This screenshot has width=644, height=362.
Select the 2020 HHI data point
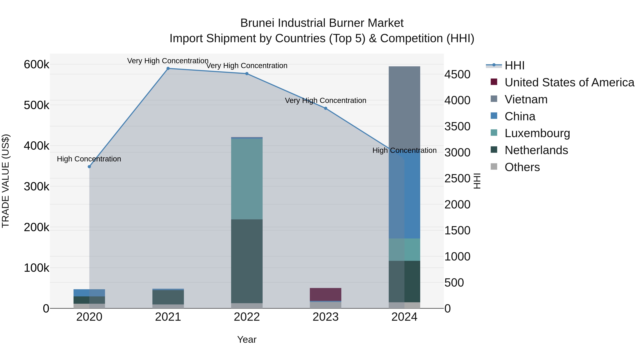click(x=89, y=167)
